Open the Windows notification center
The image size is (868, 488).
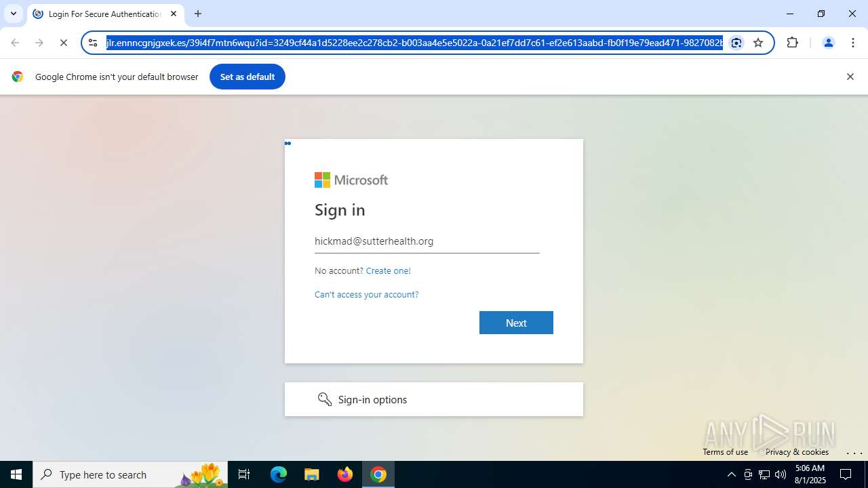pos(846,474)
